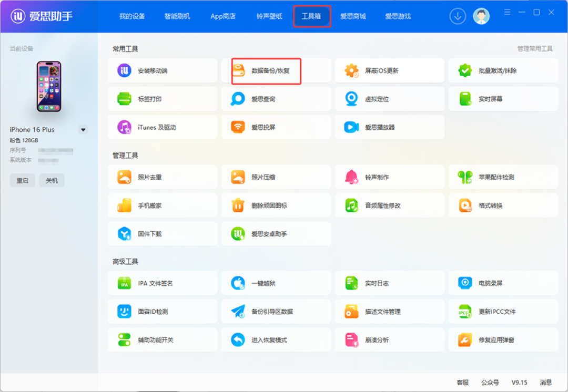This screenshot has width=568, height=392.
Task: Click the 更新IPCC文件 icon
Action: [x=465, y=311]
